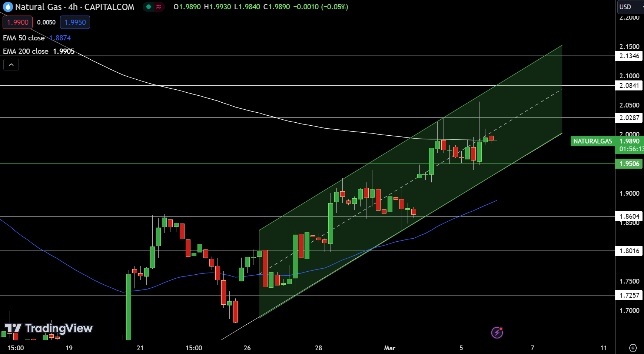Screen dimensions: 644x354
Task: Open the Natural Gas symbol title
Action: 74,7
